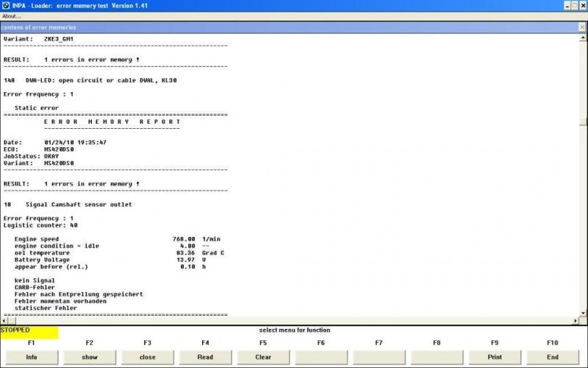Print the error report with F9 Print
The height and width of the screenshot is (368, 588).
[x=495, y=357]
